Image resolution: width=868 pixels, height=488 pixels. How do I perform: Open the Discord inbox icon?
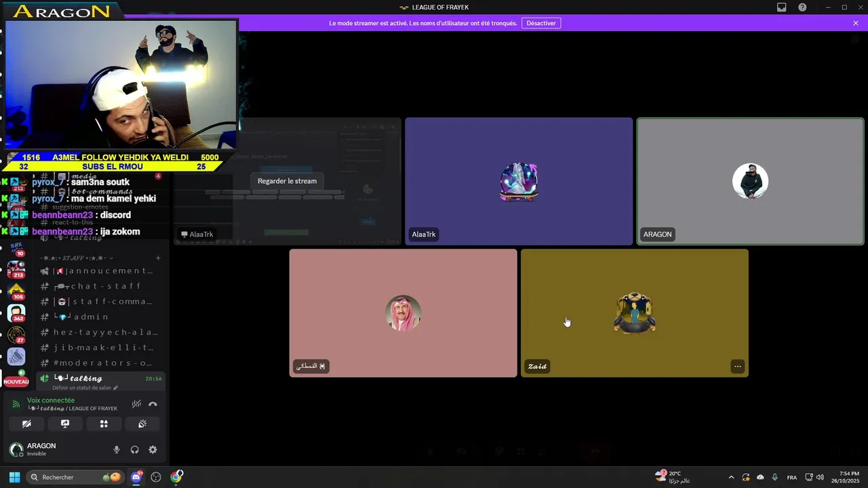tap(782, 7)
